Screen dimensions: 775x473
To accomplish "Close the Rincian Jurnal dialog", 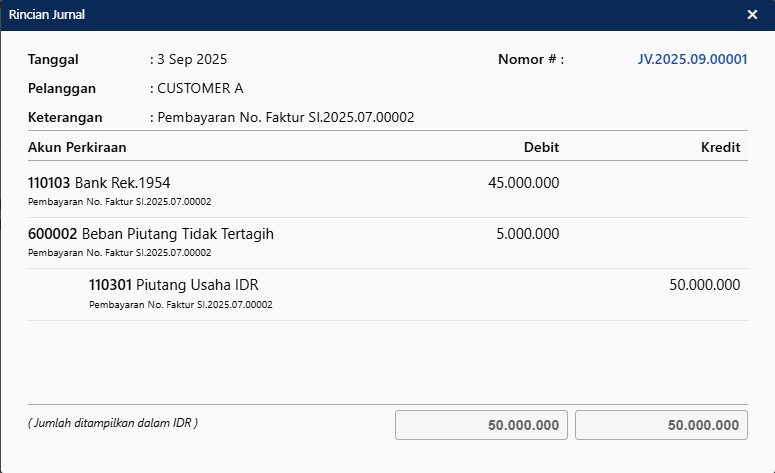I will [x=752, y=14].
